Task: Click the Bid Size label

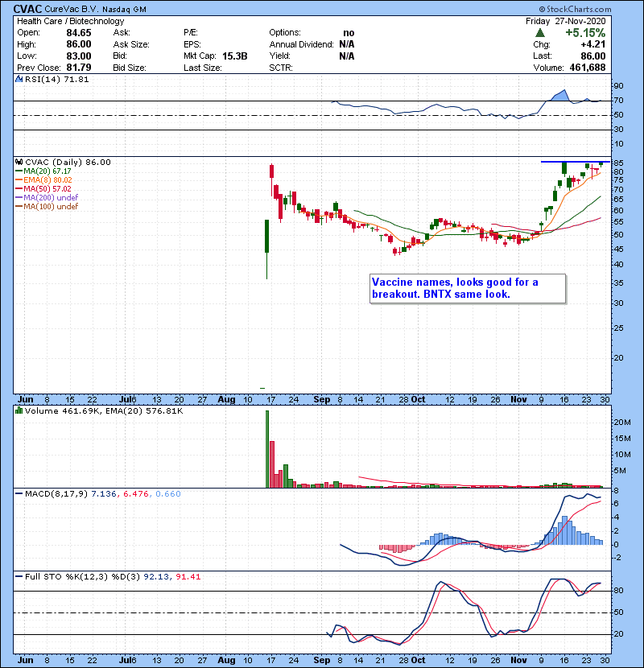Action: coord(130,68)
